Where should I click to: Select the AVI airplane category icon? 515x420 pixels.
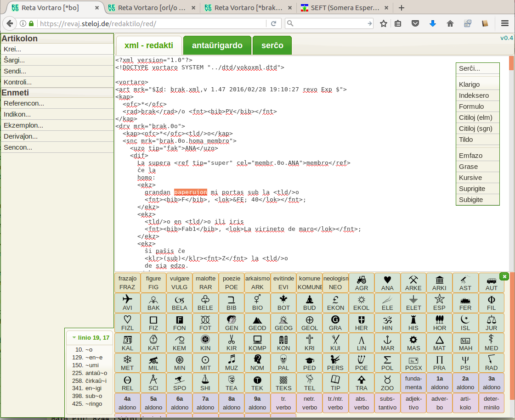coord(127,302)
